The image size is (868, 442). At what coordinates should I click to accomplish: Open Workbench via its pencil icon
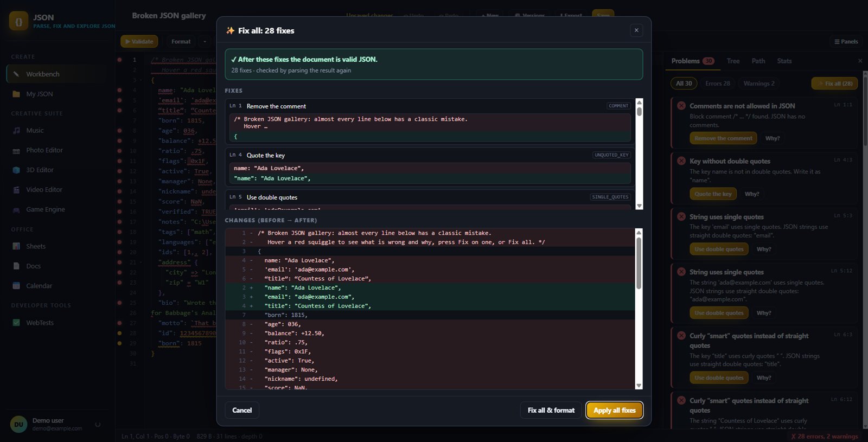tap(16, 74)
